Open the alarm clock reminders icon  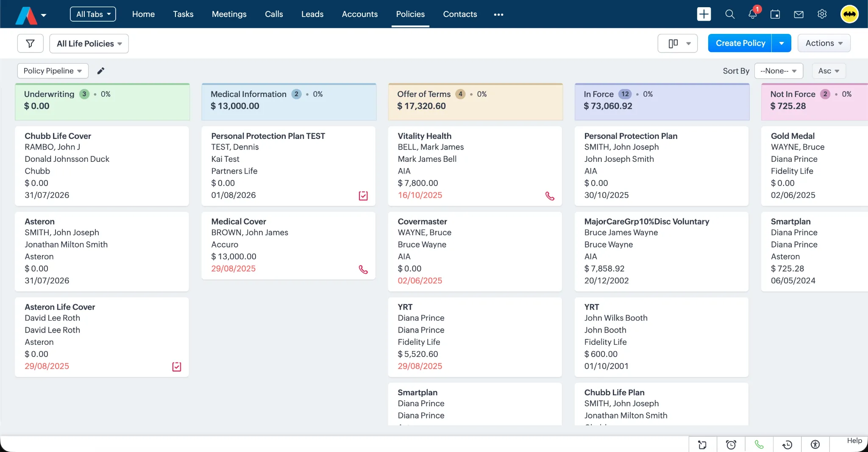[x=731, y=444]
